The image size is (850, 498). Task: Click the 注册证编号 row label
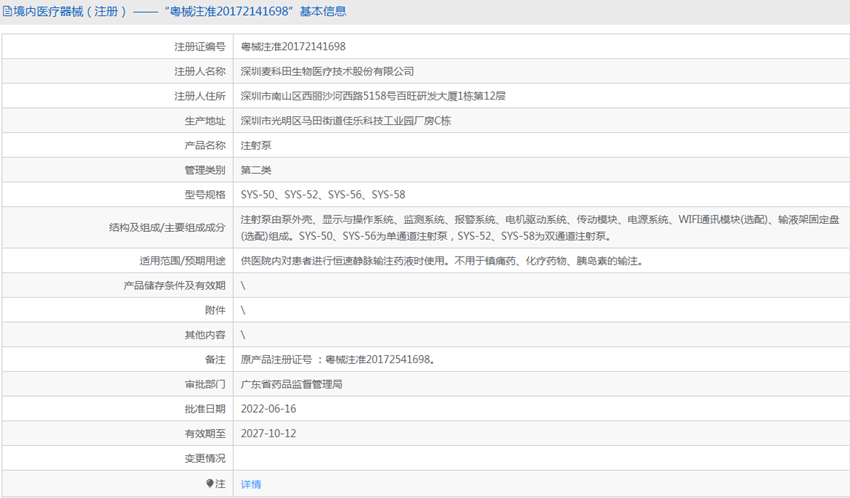pyautogui.click(x=199, y=46)
